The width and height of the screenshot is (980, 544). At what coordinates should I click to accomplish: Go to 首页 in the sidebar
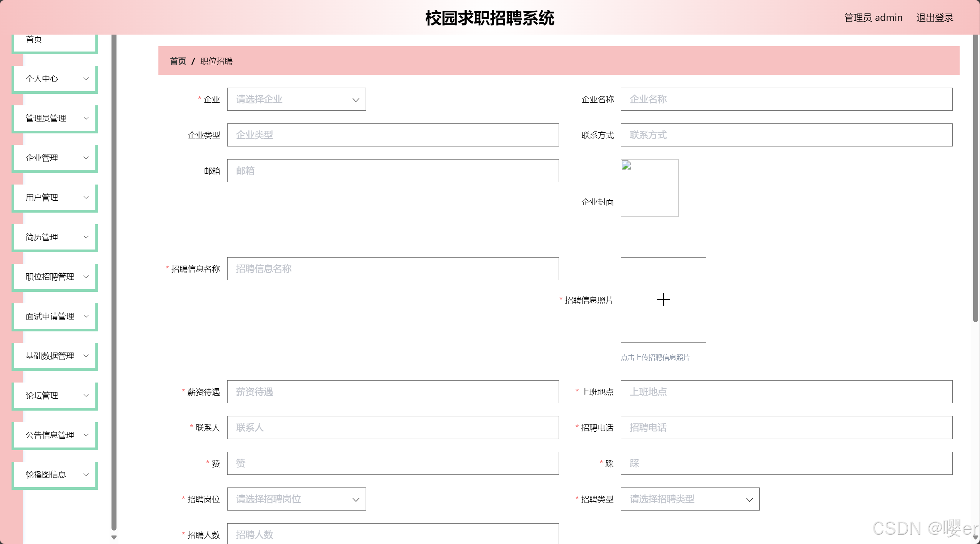tap(34, 40)
